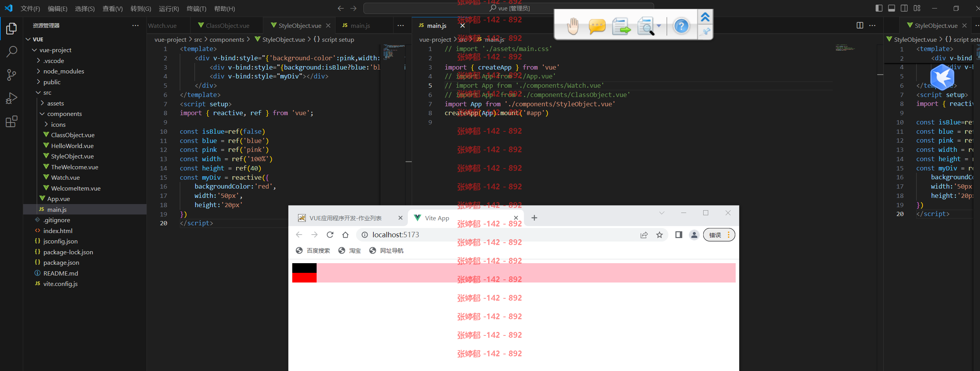Expand the node_modules folder
This screenshot has width=980, height=371.
tap(38, 71)
